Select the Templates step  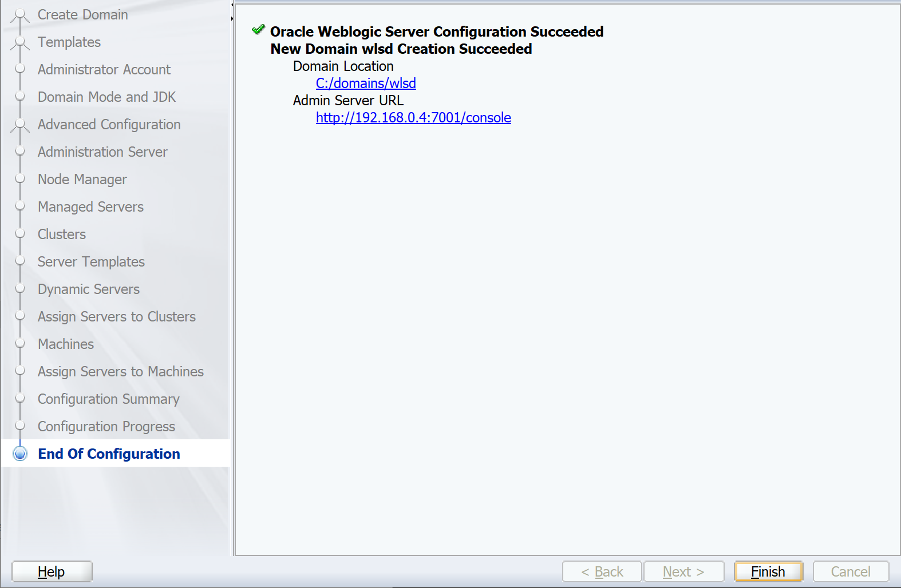69,42
